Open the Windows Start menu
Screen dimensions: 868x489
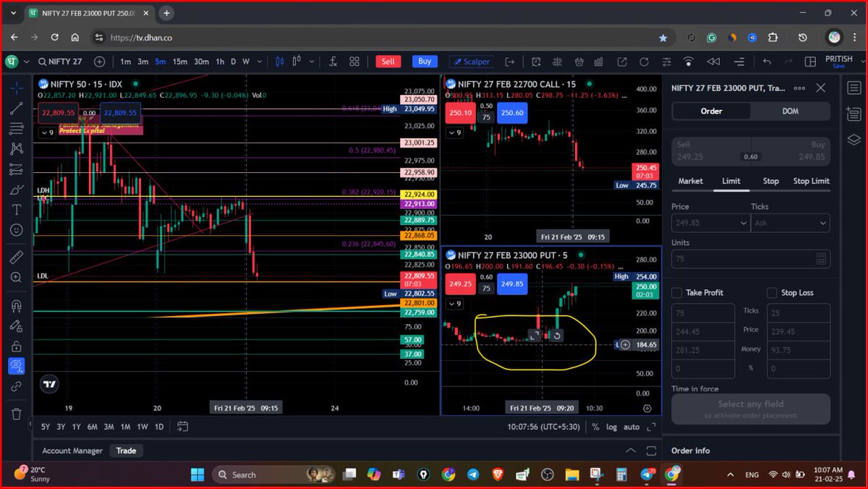(197, 475)
